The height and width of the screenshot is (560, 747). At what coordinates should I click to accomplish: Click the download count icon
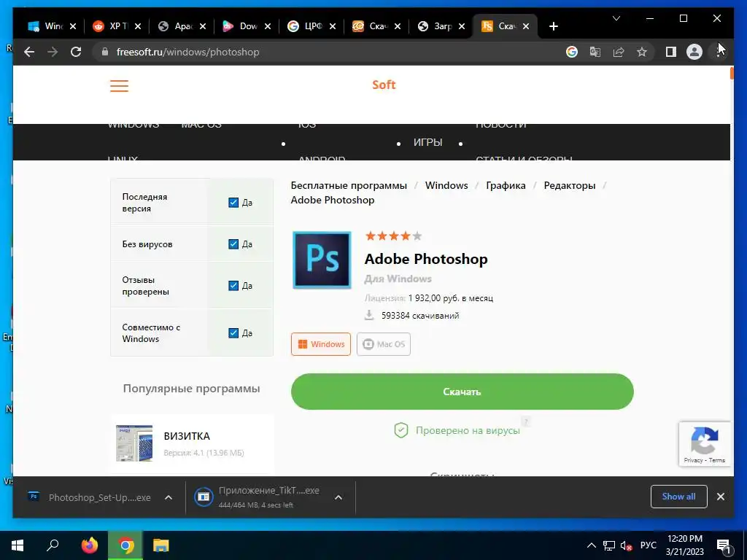coord(369,315)
